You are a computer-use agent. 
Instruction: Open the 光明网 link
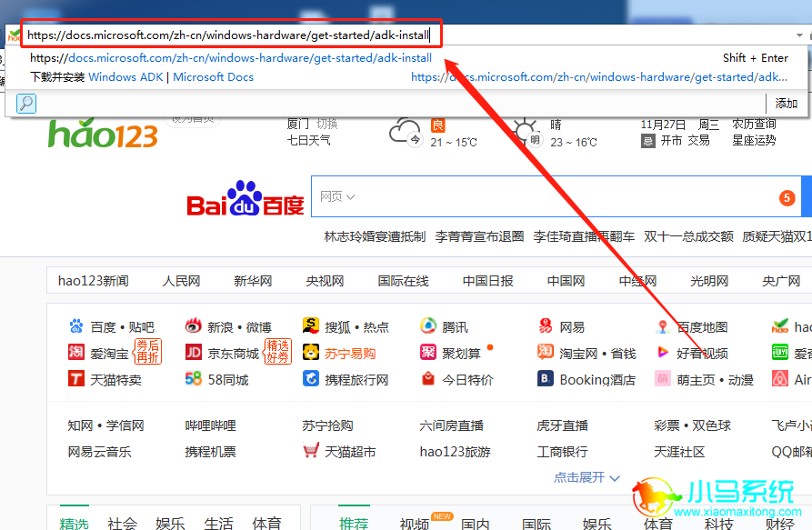coord(709,281)
